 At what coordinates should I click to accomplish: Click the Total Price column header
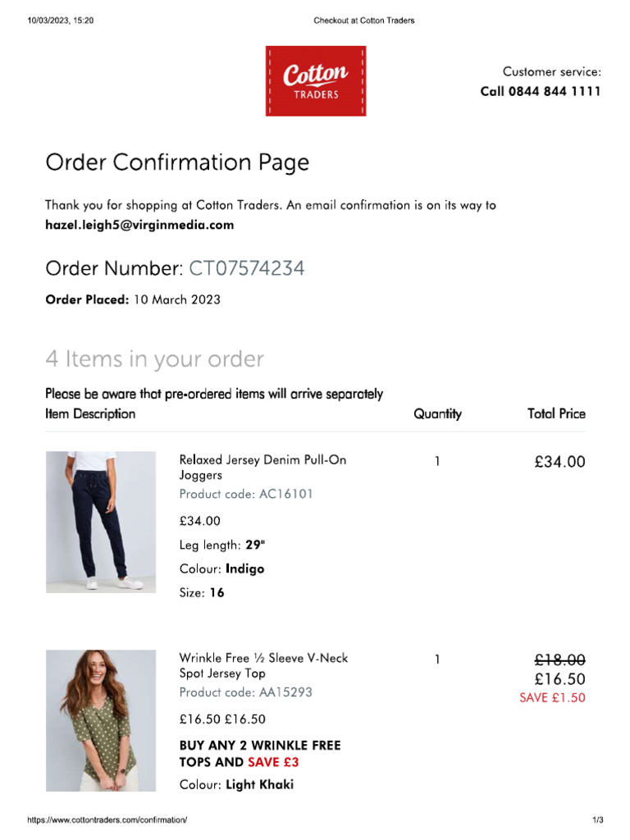tap(556, 413)
